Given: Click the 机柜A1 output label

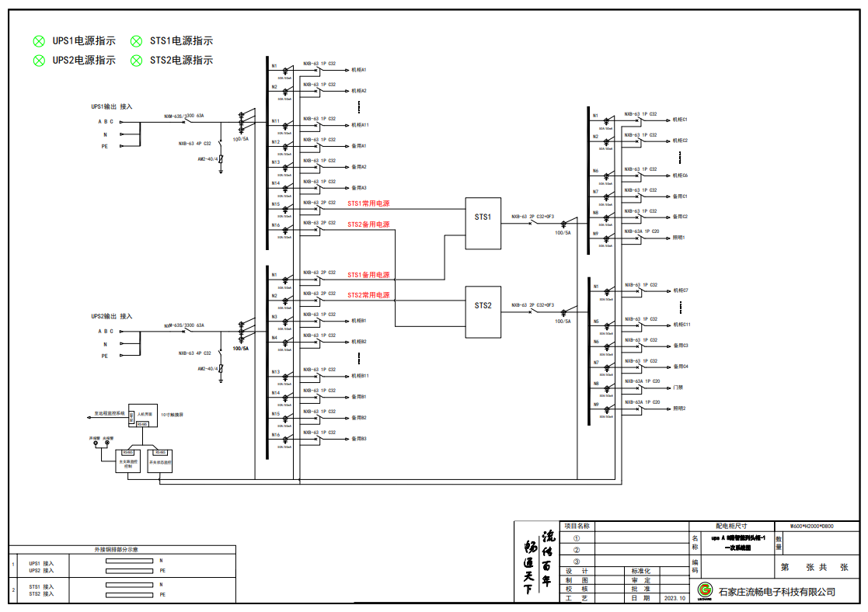Looking at the screenshot, I should click(x=359, y=70).
